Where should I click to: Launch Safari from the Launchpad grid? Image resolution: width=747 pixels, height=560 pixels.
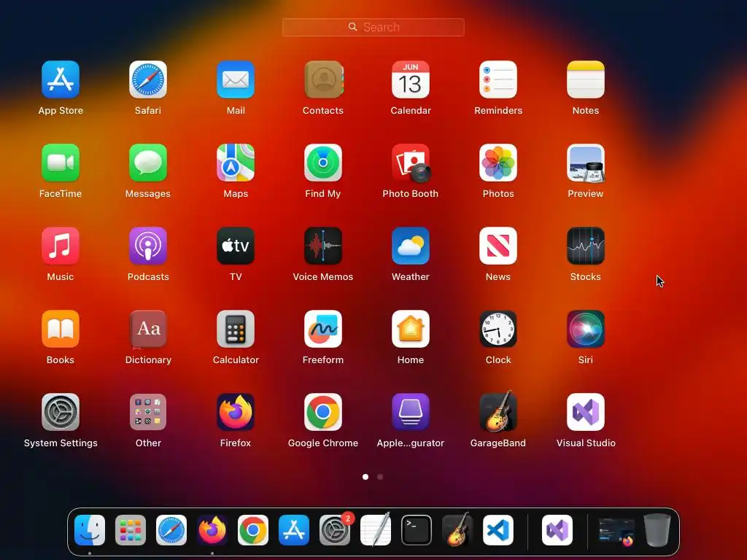coord(148,79)
